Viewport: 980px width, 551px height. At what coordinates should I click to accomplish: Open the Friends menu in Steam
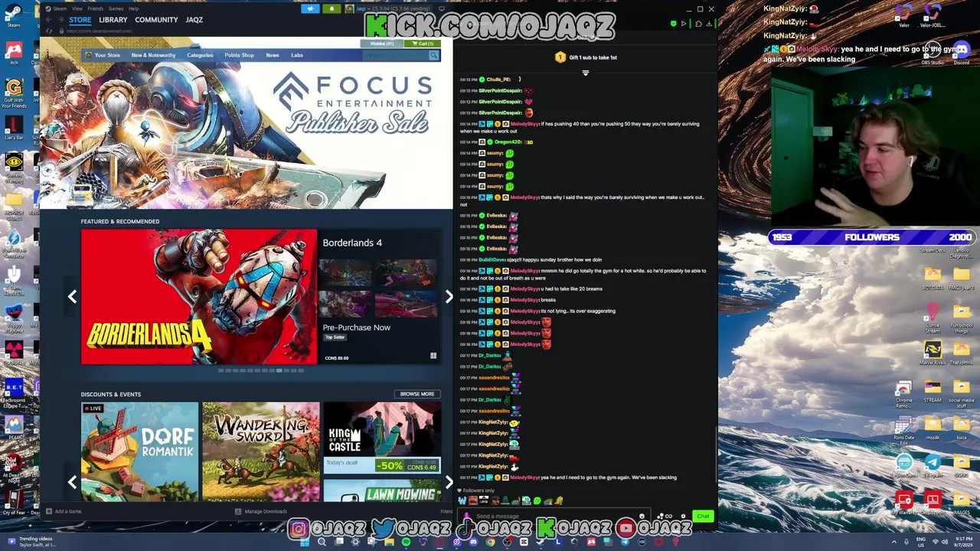coord(96,8)
